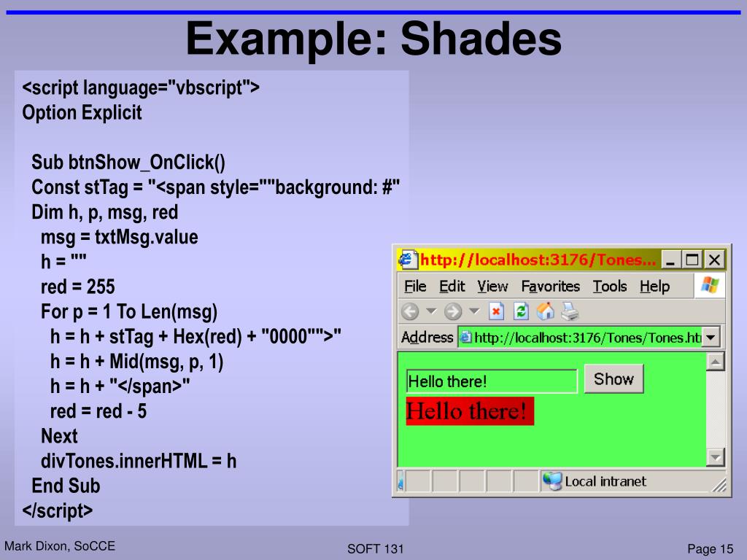Open the File menu
The image size is (747, 560).
[x=415, y=287]
